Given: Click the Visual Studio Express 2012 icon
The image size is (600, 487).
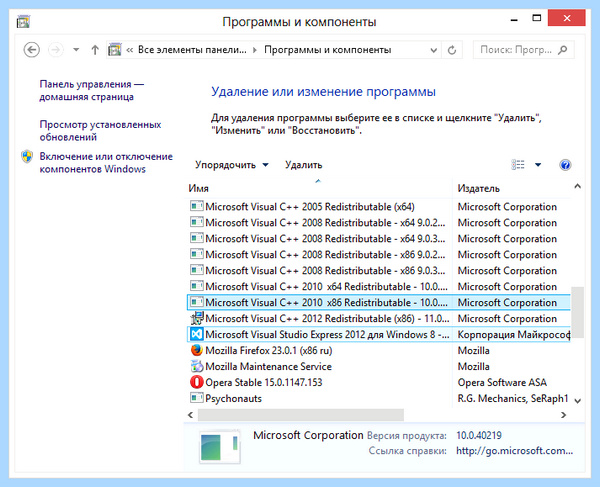Looking at the screenshot, I should [197, 334].
